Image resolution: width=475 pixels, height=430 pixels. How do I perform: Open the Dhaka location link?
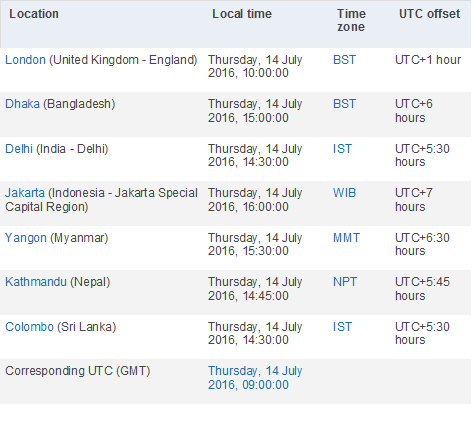[22, 104]
